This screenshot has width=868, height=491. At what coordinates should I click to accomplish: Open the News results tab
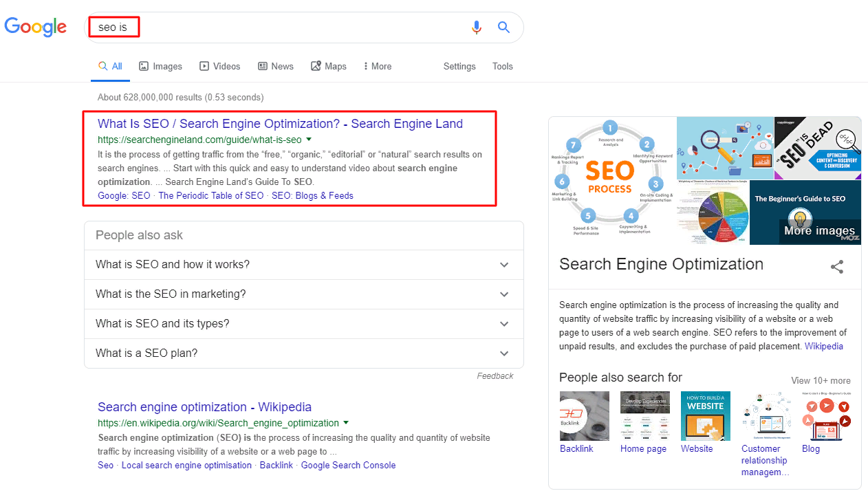(x=275, y=67)
